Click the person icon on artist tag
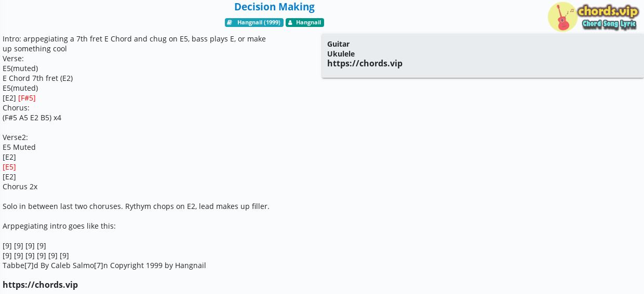This screenshot has width=644, height=294. point(290,23)
